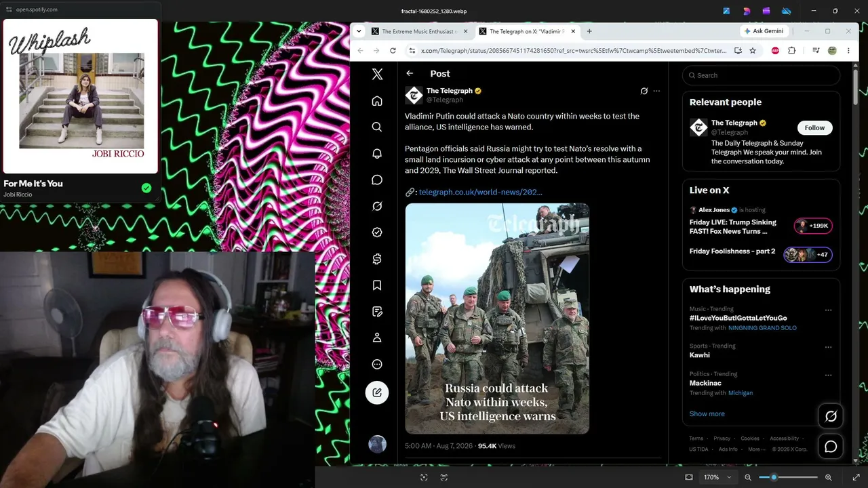Open the more options dots on the Telegraph post
Screen dimensions: 868x488
(656, 91)
